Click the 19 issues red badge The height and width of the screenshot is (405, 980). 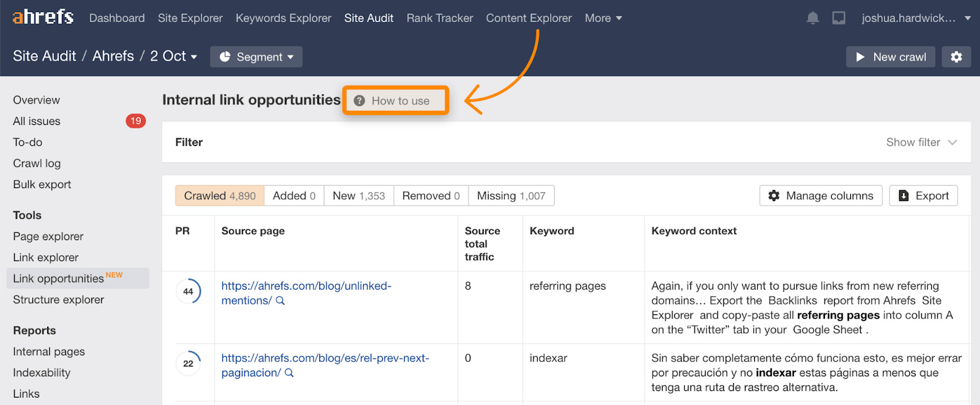tap(135, 121)
